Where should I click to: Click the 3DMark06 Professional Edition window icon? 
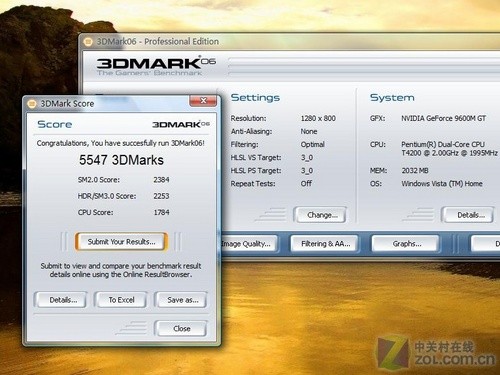(88, 42)
